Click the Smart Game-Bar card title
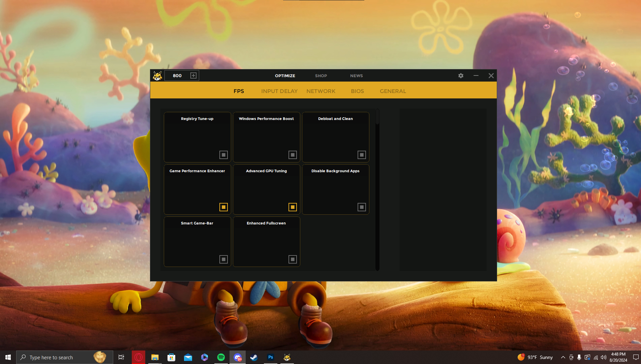641x364 pixels. click(197, 223)
